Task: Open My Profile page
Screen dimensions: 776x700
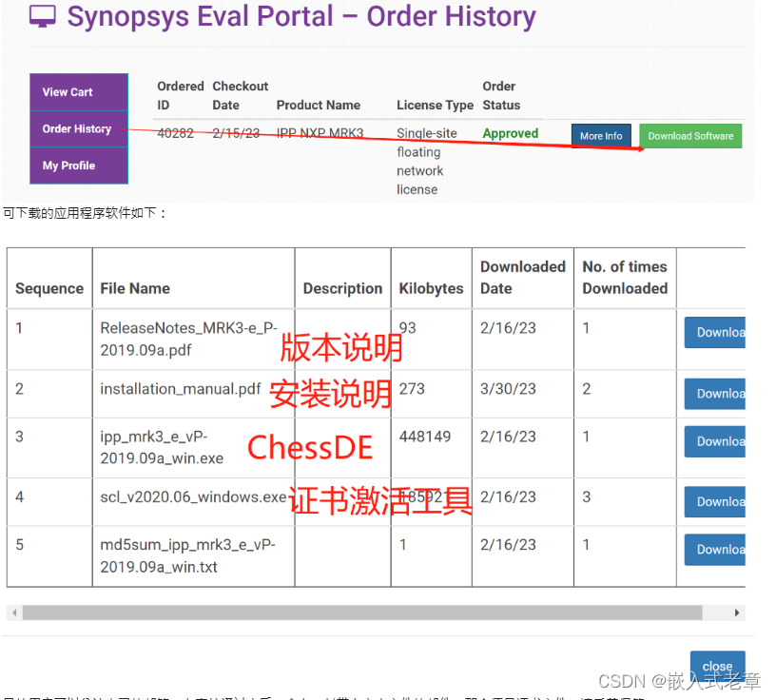Action: [79, 165]
